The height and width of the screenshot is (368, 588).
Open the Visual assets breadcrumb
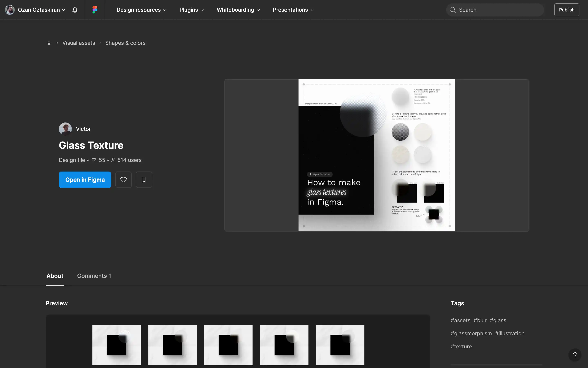tap(79, 43)
